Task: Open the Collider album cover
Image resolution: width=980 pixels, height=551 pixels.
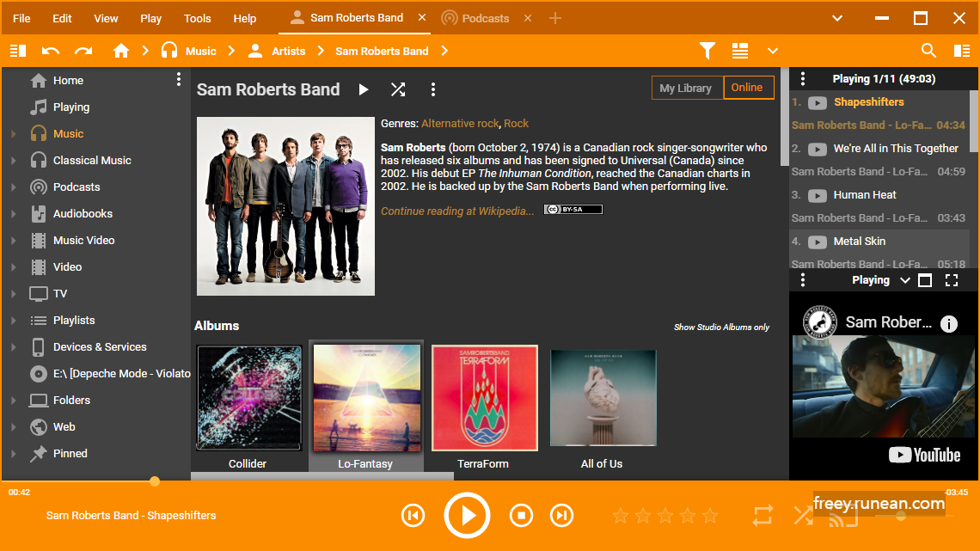Action: 248,398
